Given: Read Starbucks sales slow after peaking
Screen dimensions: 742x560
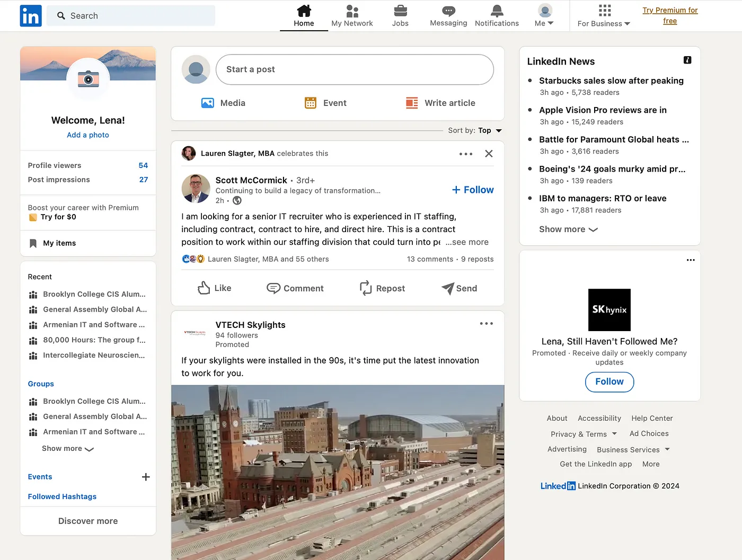Looking at the screenshot, I should pos(611,81).
